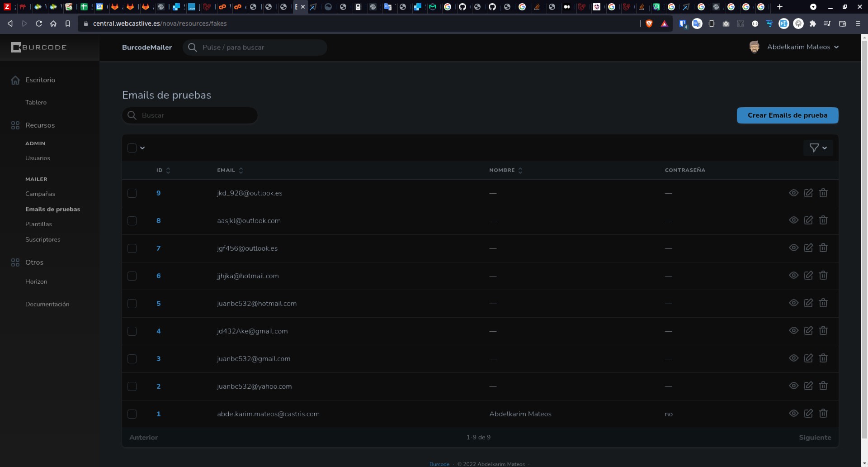Click the Brave shields icon in address bar

pyautogui.click(x=649, y=24)
